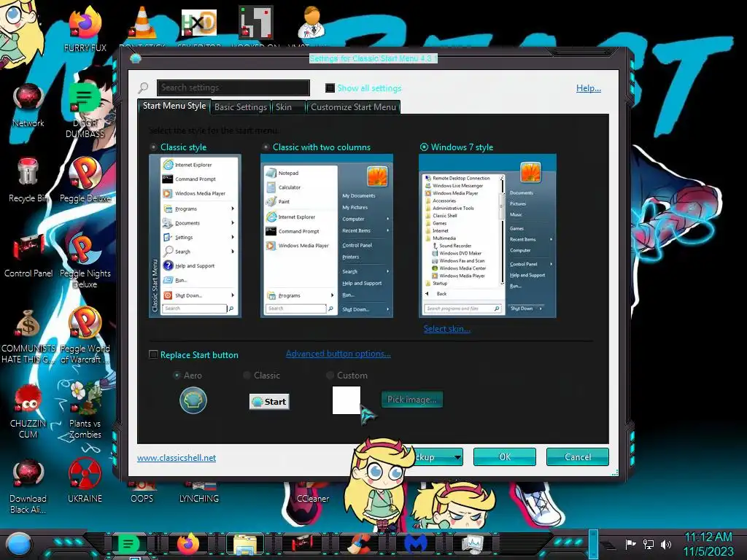Switch to the Basic Settings tab
The width and height of the screenshot is (747, 560).
pos(241,107)
